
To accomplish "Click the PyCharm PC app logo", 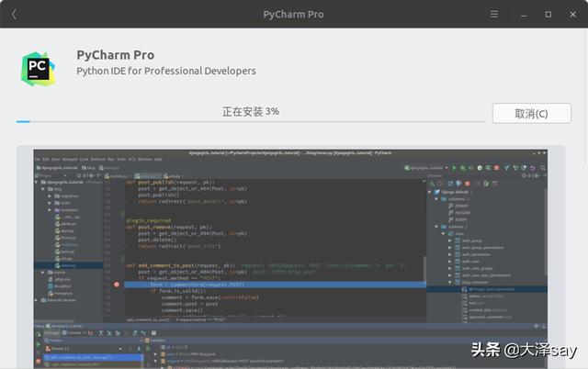I will 38,69.
